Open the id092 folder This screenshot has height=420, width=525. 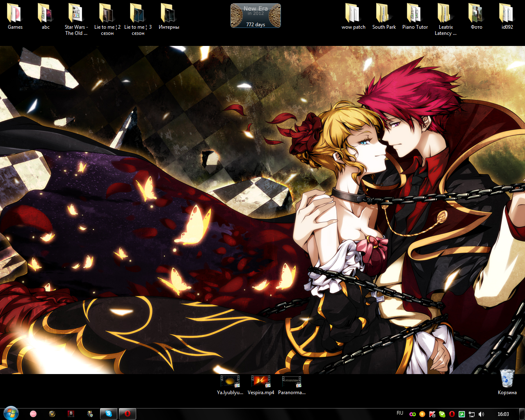click(507, 16)
